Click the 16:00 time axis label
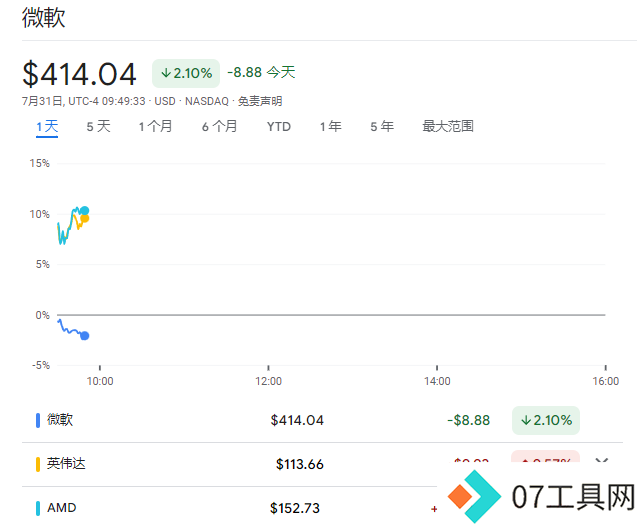The image size is (637, 530). point(606,381)
